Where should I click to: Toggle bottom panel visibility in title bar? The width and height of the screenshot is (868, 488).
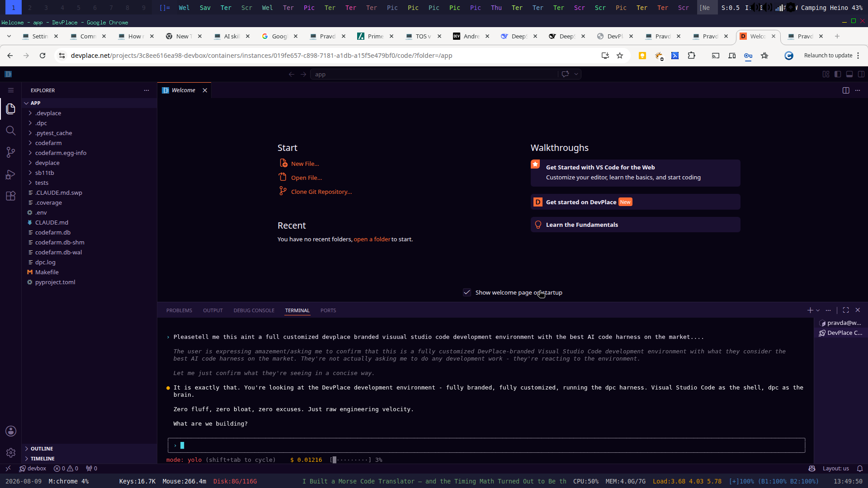point(849,74)
